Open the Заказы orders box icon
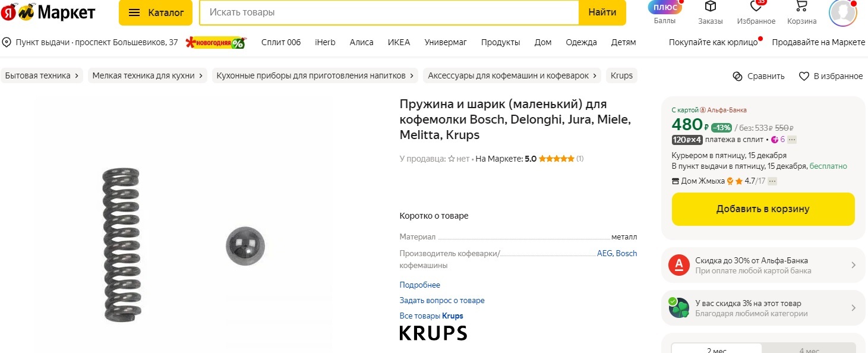868x353 pixels. 710,7
